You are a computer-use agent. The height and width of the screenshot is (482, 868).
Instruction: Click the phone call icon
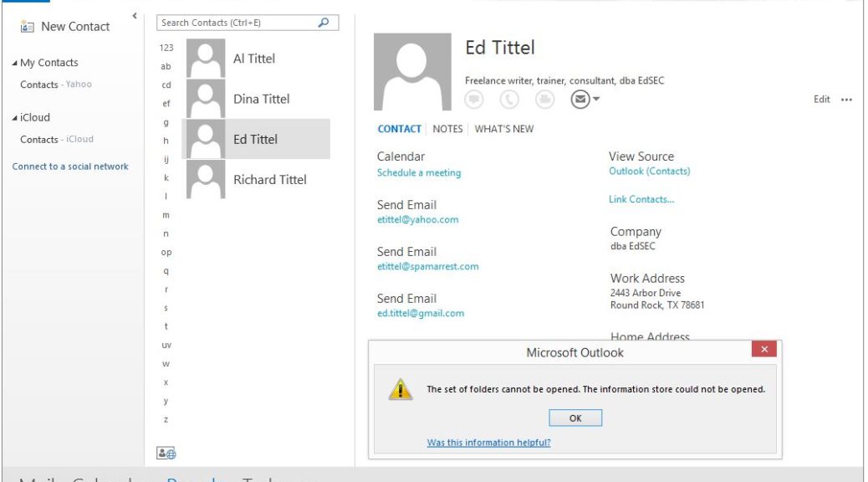point(509,100)
